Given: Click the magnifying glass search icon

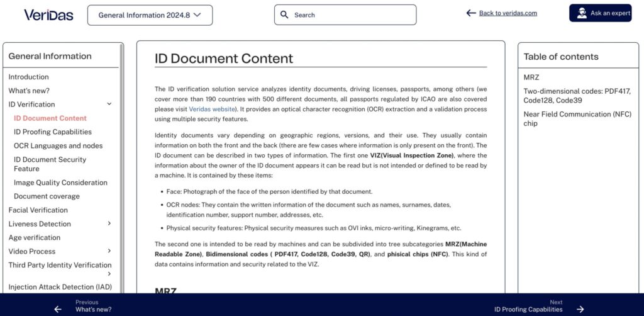Looking at the screenshot, I should [x=284, y=15].
